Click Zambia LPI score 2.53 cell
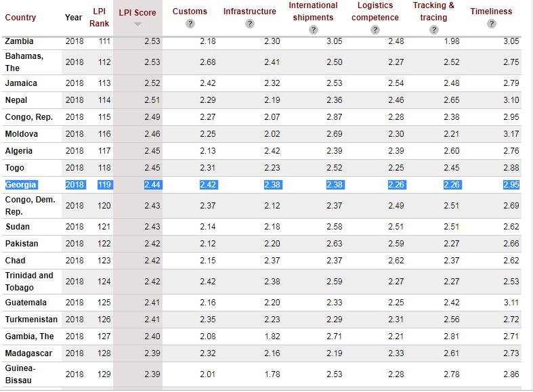The image size is (533, 392). (x=152, y=41)
